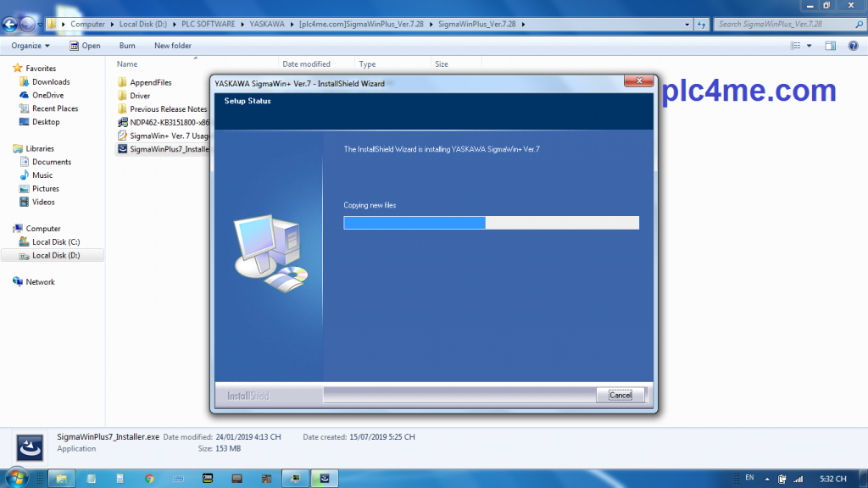Open the address bar history dropdown

pyautogui.click(x=687, y=25)
